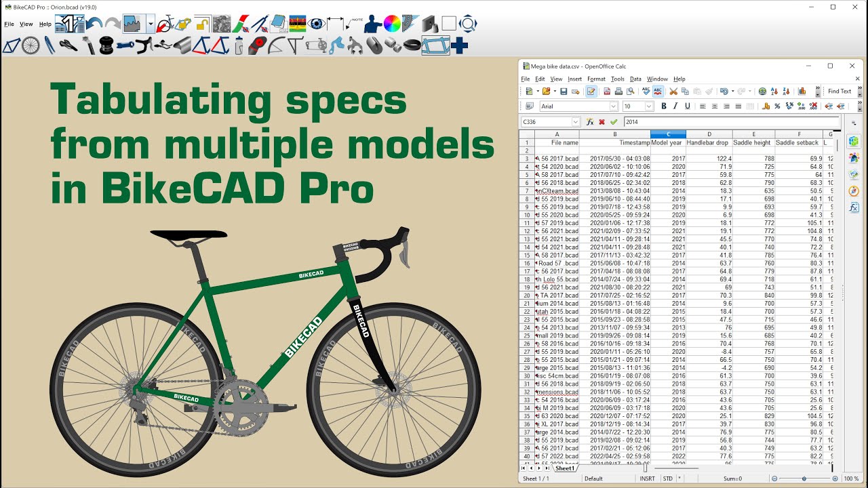Select the rider figure icon in BikeCAD
Image resolution: width=868 pixels, height=488 pixels.
click(373, 24)
